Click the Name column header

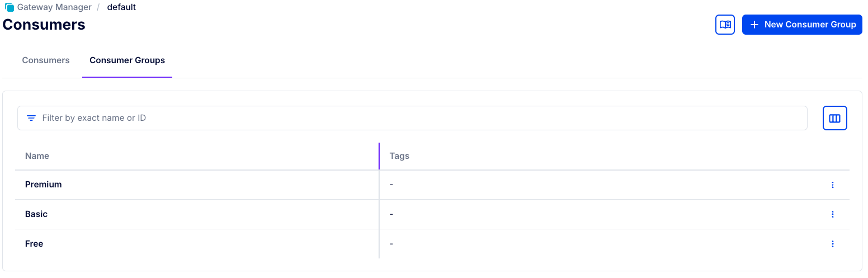pos(37,156)
